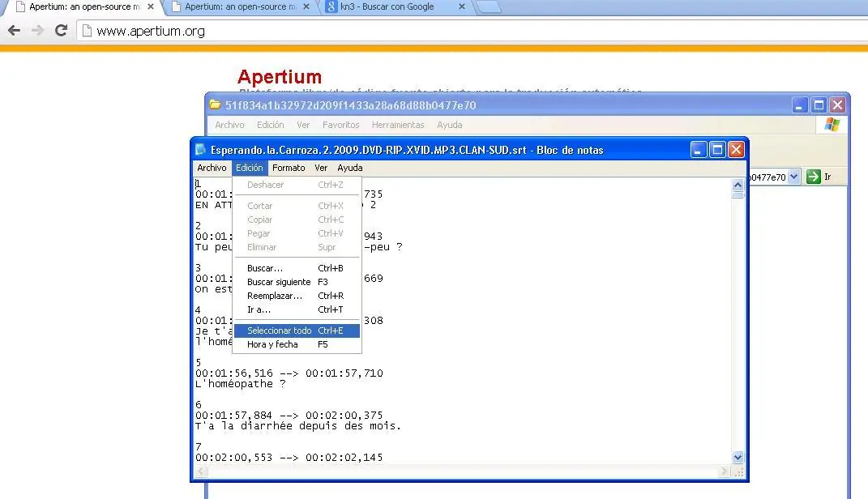
Task: Reload the www.apertium.org page
Action: 61,30
